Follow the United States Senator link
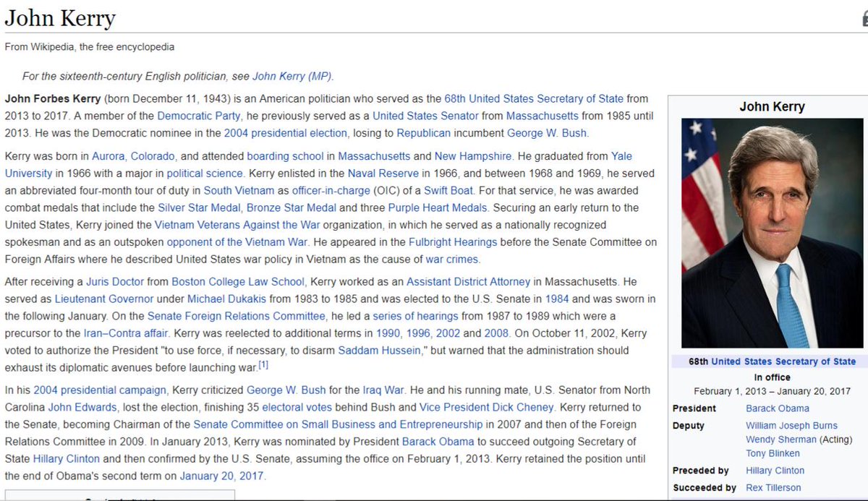Viewport: 868px width, 501px height. point(425,116)
